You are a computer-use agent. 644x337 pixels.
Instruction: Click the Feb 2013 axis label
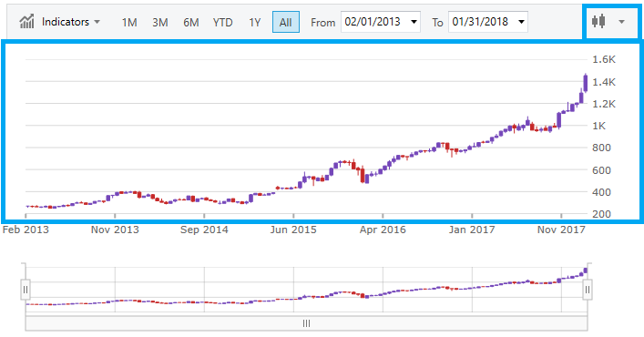(x=26, y=230)
